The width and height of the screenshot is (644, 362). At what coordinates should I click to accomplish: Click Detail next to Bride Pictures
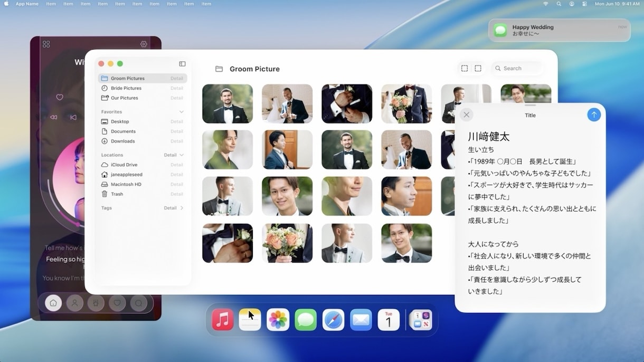177,88
